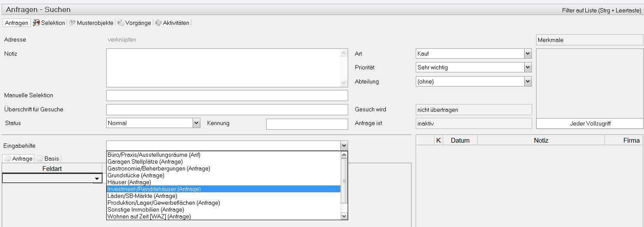Click the Aktivitäten icon in toolbar
This screenshot has height=227, width=644.
tap(158, 23)
